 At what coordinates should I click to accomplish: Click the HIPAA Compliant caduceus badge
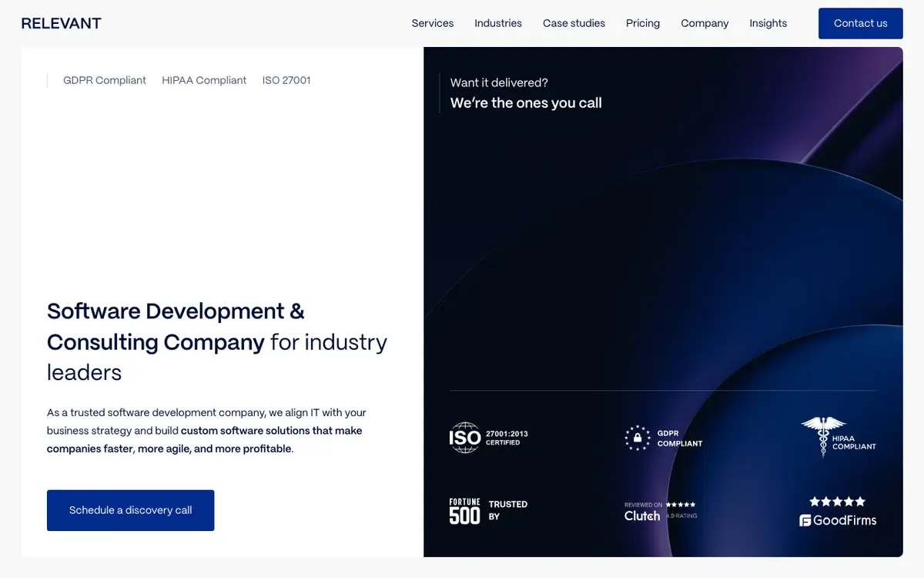click(x=839, y=437)
